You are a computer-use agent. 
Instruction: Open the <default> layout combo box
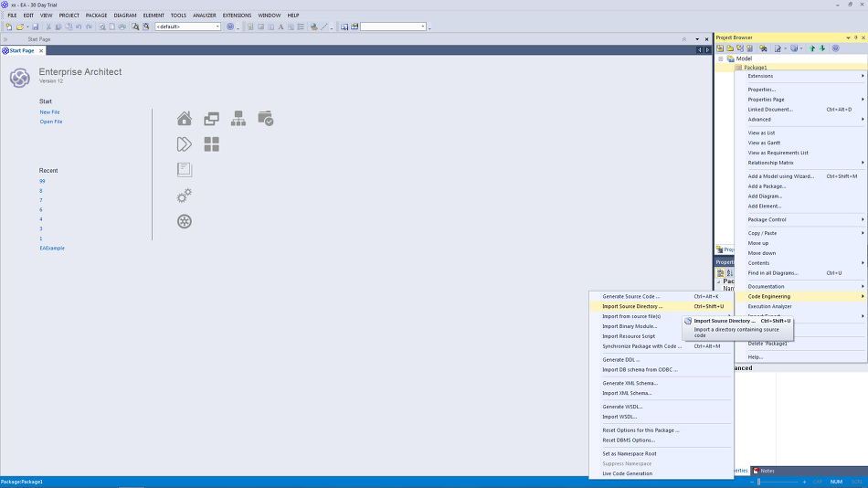(x=187, y=27)
